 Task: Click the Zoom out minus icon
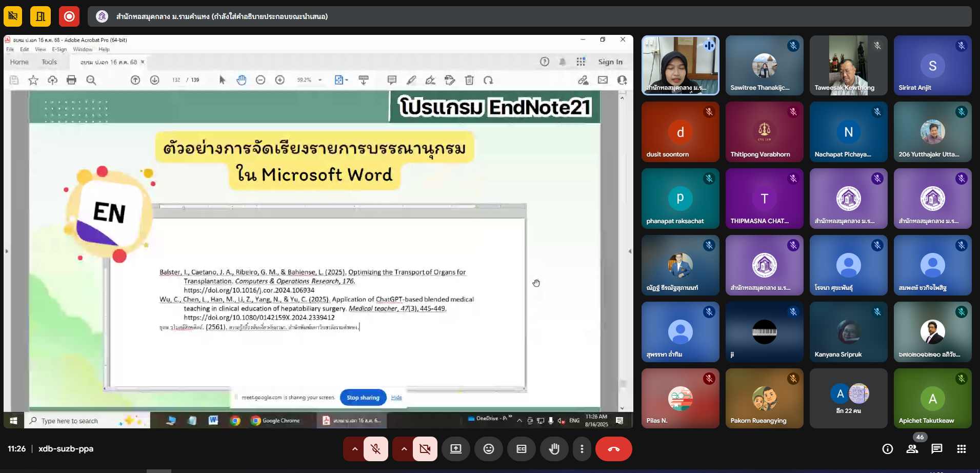tap(261, 80)
